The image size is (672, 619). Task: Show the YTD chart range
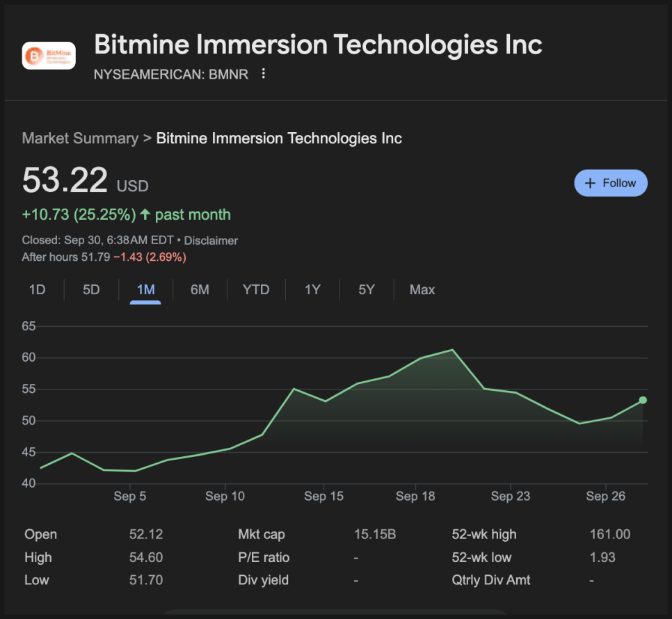256,289
